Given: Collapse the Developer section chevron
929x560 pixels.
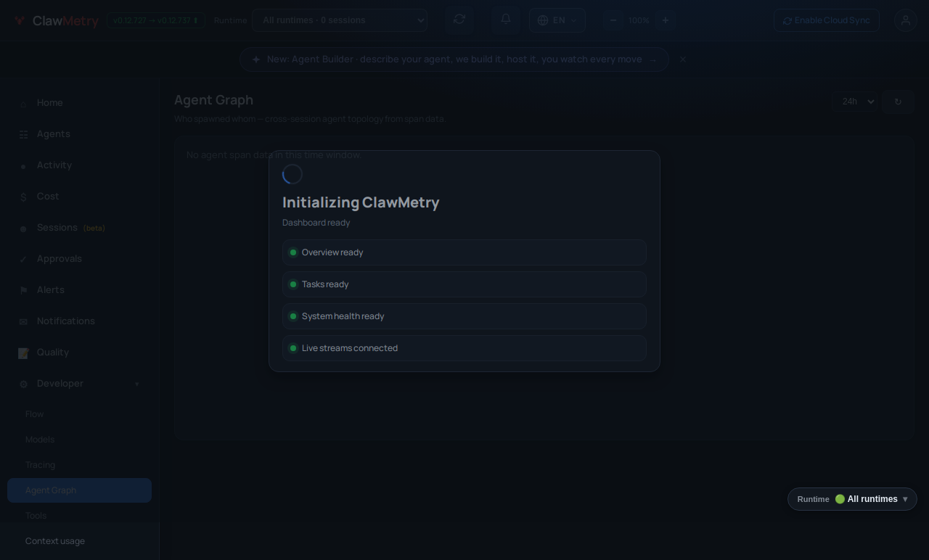Looking at the screenshot, I should click(136, 384).
